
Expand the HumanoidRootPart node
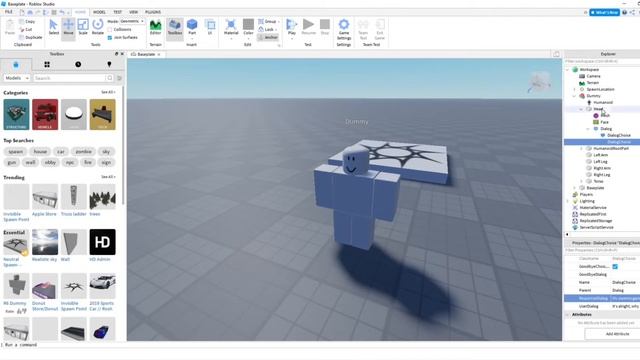(x=581, y=149)
